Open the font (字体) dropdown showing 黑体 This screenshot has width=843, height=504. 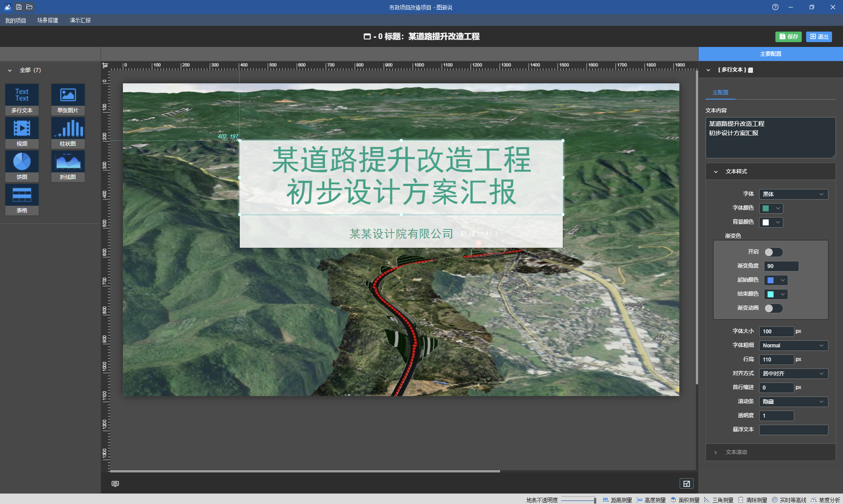click(793, 194)
